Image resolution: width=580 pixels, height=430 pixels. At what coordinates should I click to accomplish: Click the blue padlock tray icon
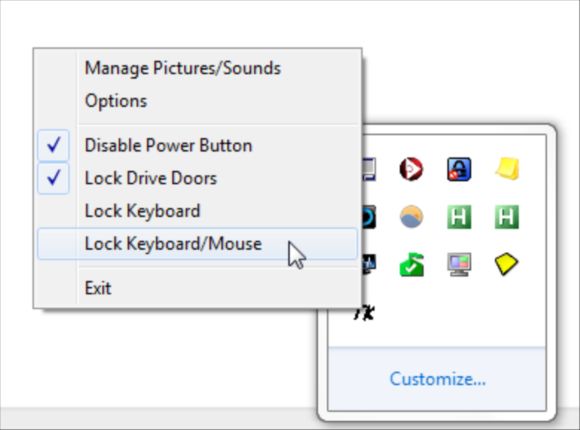pyautogui.click(x=459, y=169)
